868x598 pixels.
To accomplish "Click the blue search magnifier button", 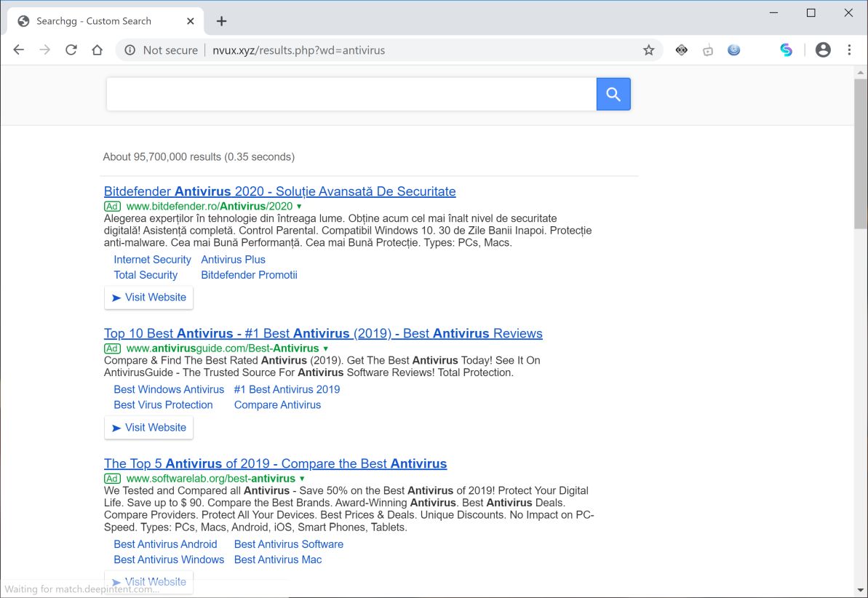I will [613, 95].
